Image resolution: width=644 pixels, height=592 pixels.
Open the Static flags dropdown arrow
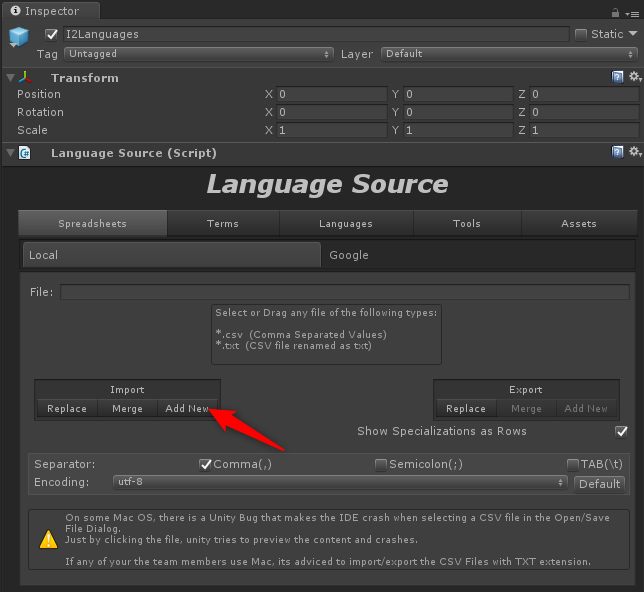click(x=633, y=34)
